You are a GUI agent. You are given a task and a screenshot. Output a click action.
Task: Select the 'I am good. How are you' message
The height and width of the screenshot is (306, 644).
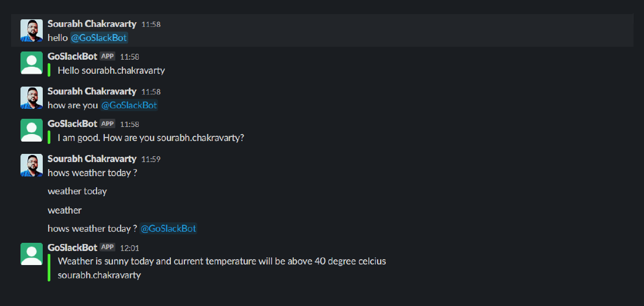click(x=150, y=138)
